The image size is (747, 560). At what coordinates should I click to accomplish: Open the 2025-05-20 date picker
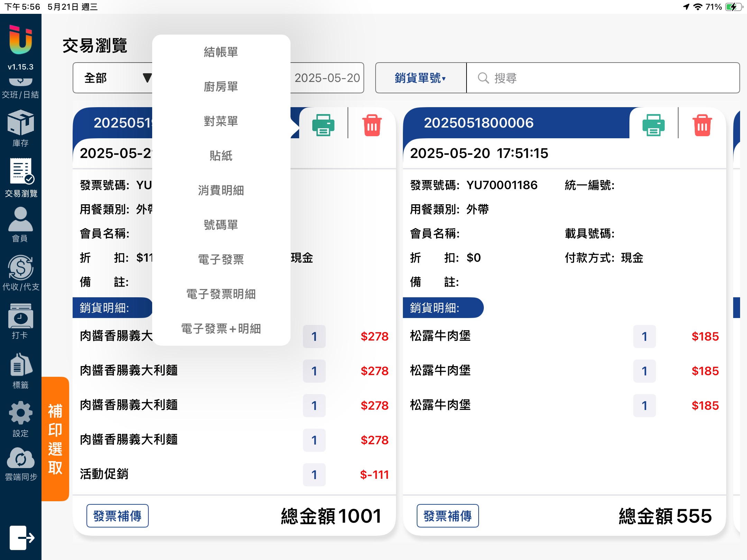tap(327, 78)
